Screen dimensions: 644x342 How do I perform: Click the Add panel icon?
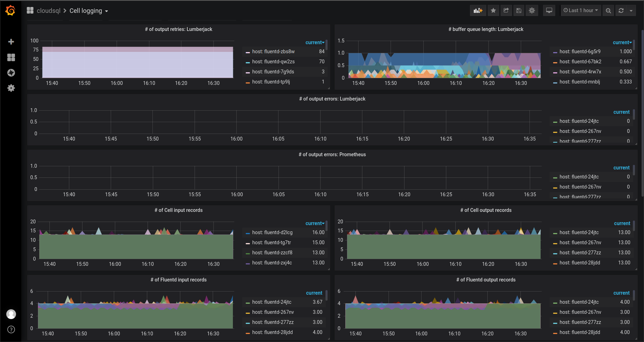point(478,10)
